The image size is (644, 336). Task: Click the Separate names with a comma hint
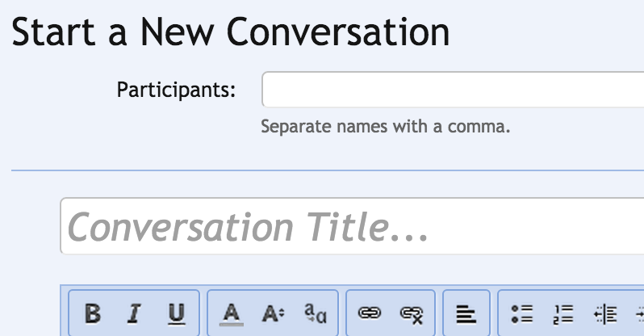click(386, 128)
